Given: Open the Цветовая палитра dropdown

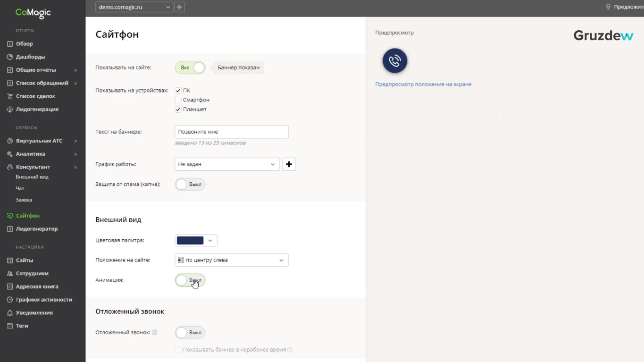Looking at the screenshot, I should pyautogui.click(x=196, y=241).
